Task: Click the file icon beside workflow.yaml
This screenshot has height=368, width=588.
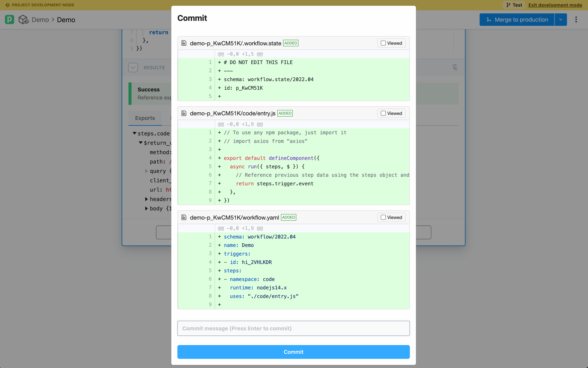Action: point(184,217)
